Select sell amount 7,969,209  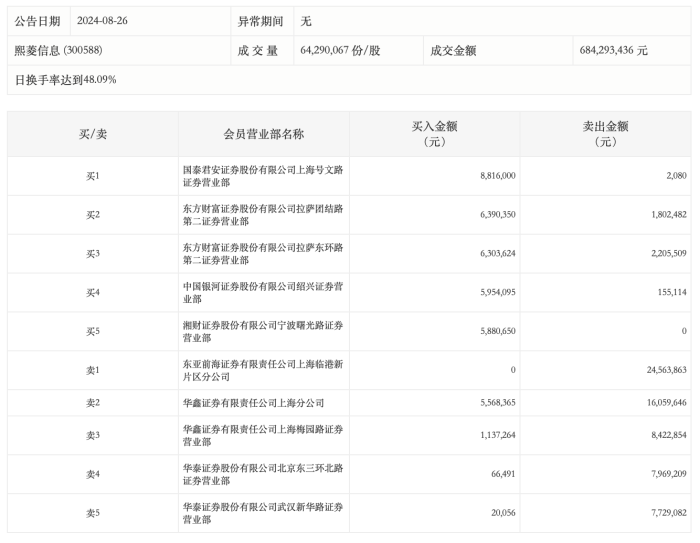click(669, 474)
